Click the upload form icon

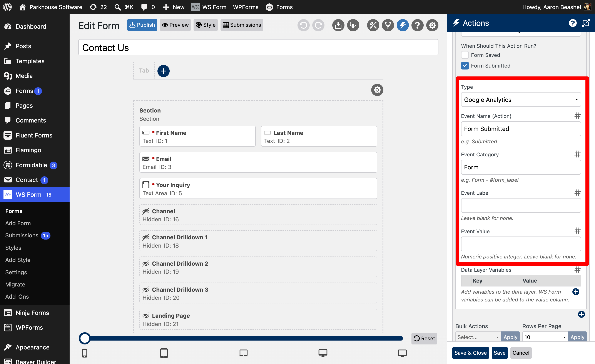click(338, 25)
